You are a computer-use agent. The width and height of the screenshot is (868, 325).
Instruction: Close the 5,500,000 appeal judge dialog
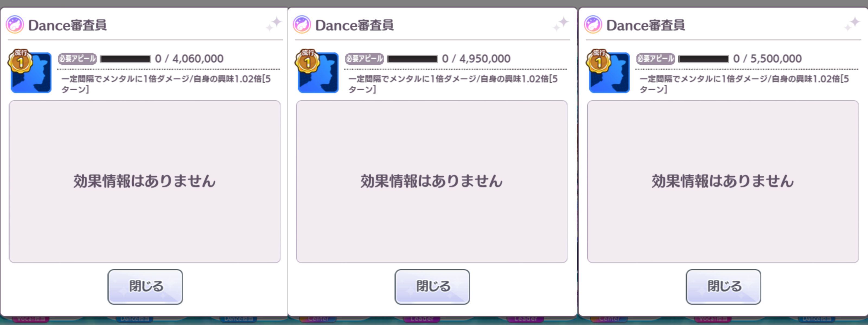[723, 287]
